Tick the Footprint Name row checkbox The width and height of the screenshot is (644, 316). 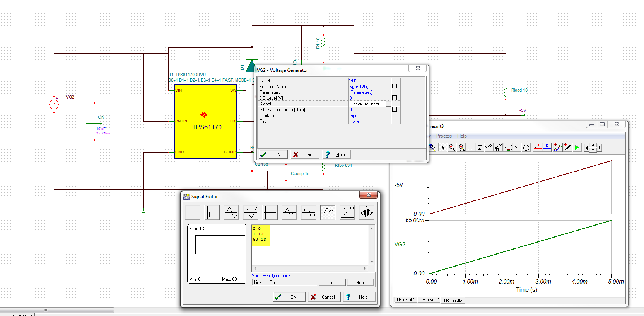tap(395, 86)
